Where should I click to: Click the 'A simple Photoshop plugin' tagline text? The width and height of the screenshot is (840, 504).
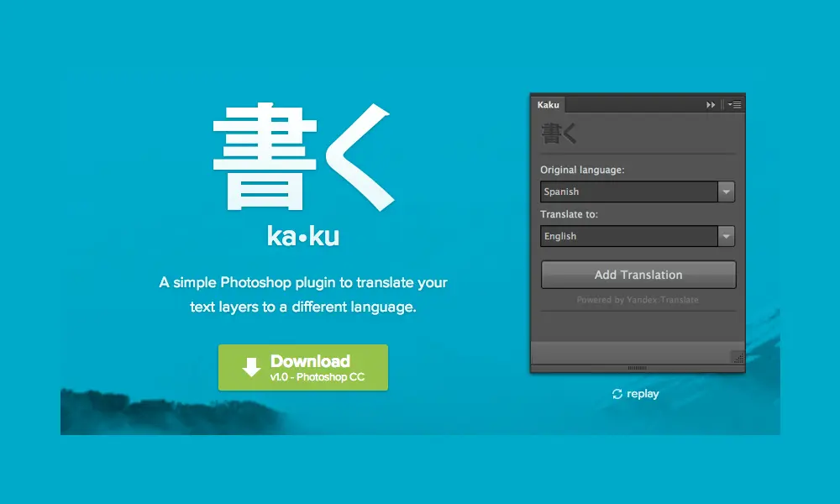point(303,295)
